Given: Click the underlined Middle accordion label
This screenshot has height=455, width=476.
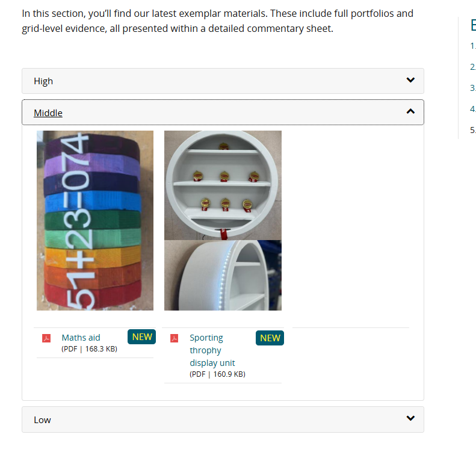Looking at the screenshot, I should [x=48, y=113].
